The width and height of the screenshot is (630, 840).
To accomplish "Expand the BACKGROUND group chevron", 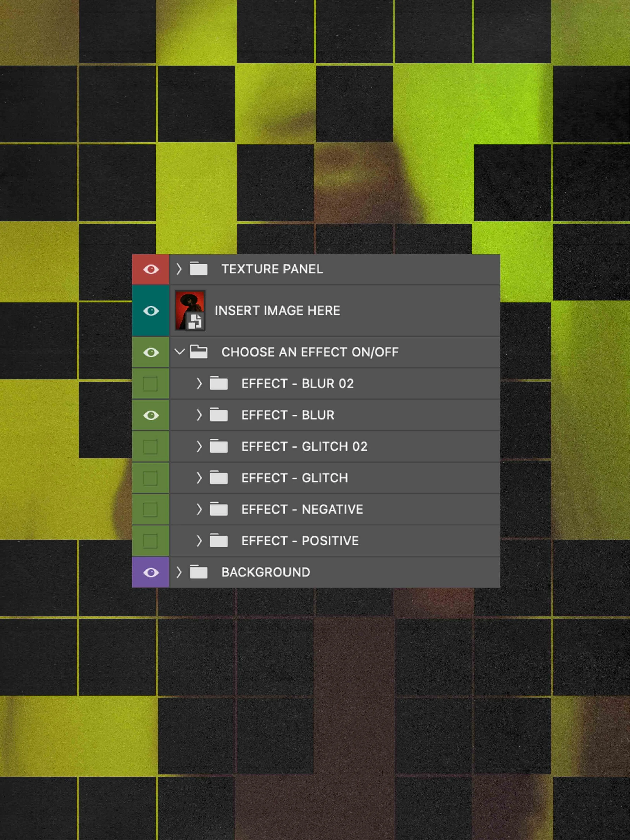I will [179, 572].
